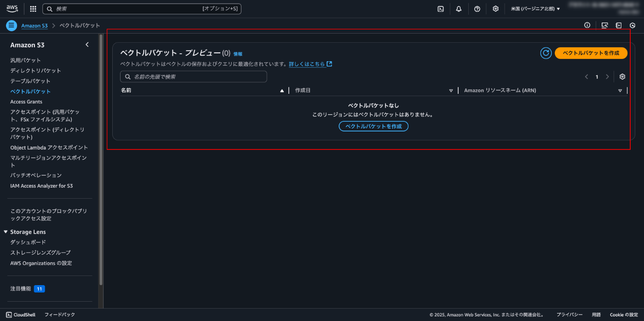Click outlined ベクトルバケットを作成 in empty state
Viewport: 644px width, 321px height.
click(374, 126)
